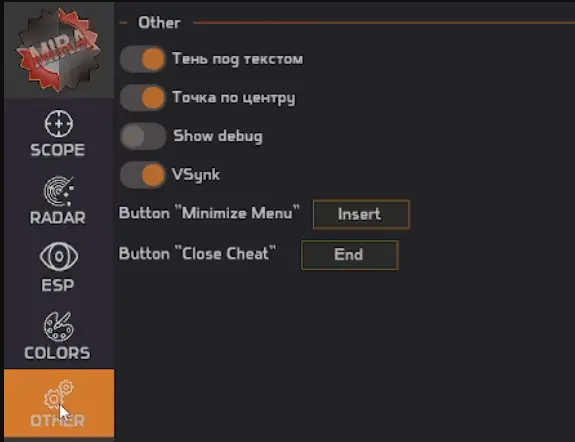Click the Button "Minimize Menu" label
This screenshot has height=442, width=575.
(209, 213)
